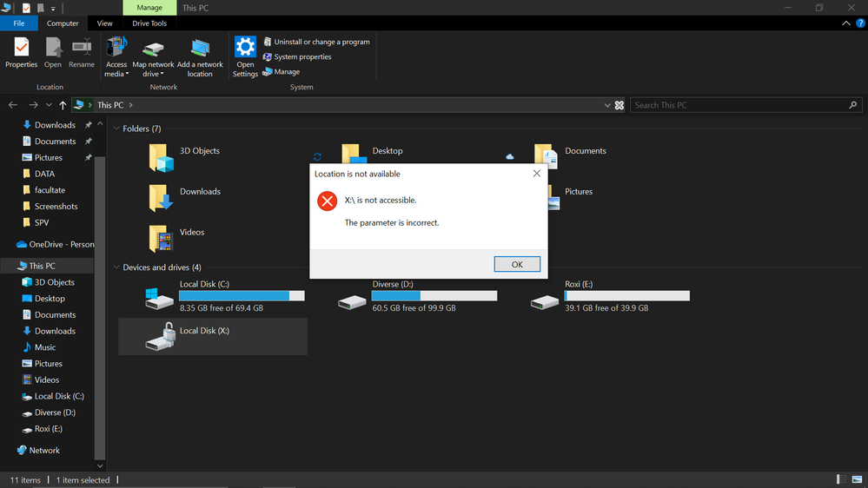
Task: Open System properties
Action: click(296, 56)
